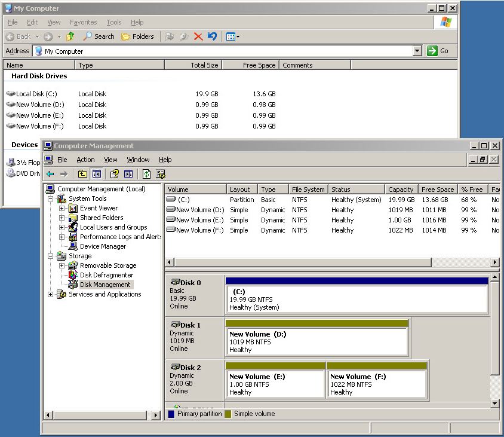
Task: Click the Views icon in My Computer toolbar
Action: [233, 36]
